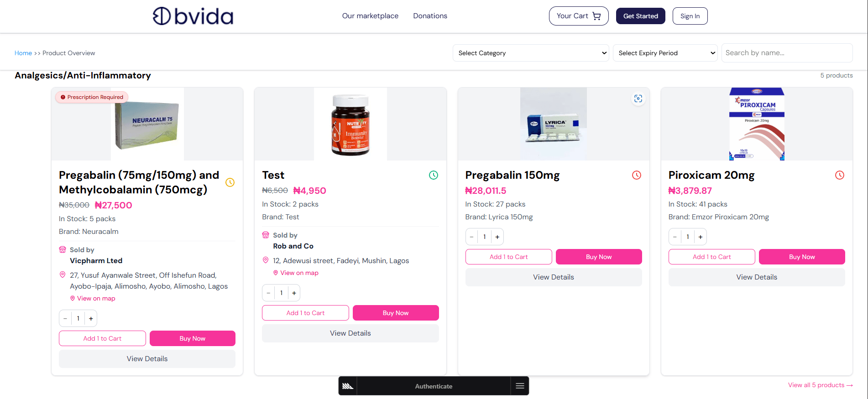
Task: Click the bvida logo
Action: 193,16
